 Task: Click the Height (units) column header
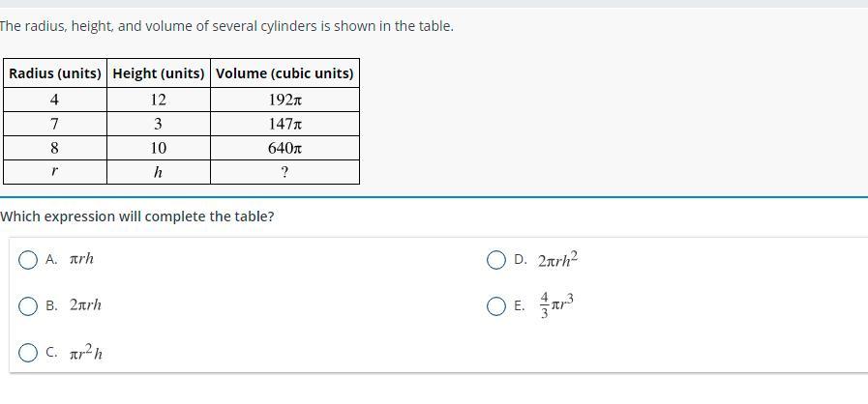(159, 73)
